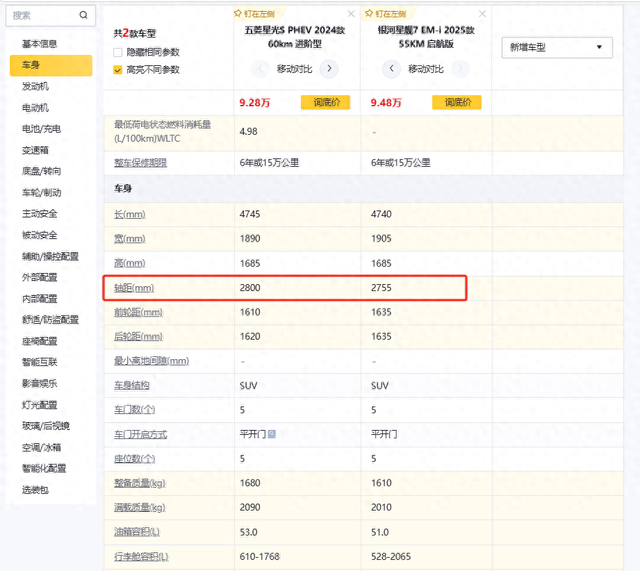
Task: Open 基本信息 in sidebar
Action: tap(40, 44)
